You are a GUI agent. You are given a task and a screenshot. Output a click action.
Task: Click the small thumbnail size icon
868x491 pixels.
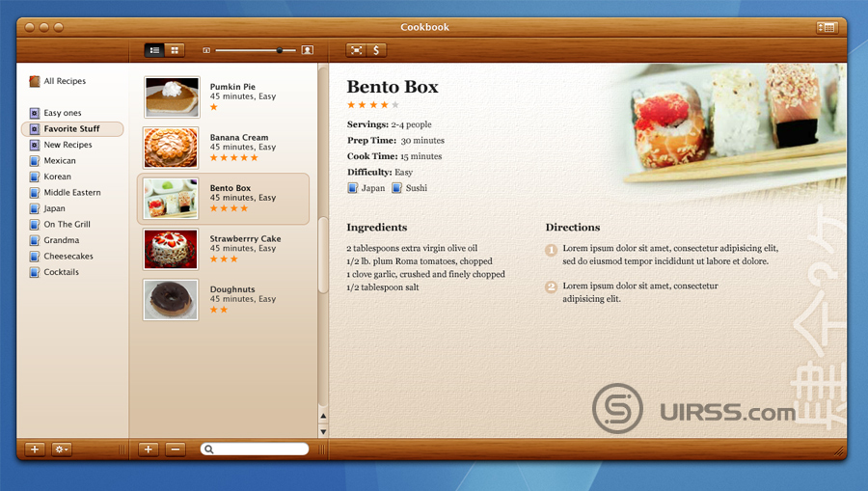[x=206, y=50]
